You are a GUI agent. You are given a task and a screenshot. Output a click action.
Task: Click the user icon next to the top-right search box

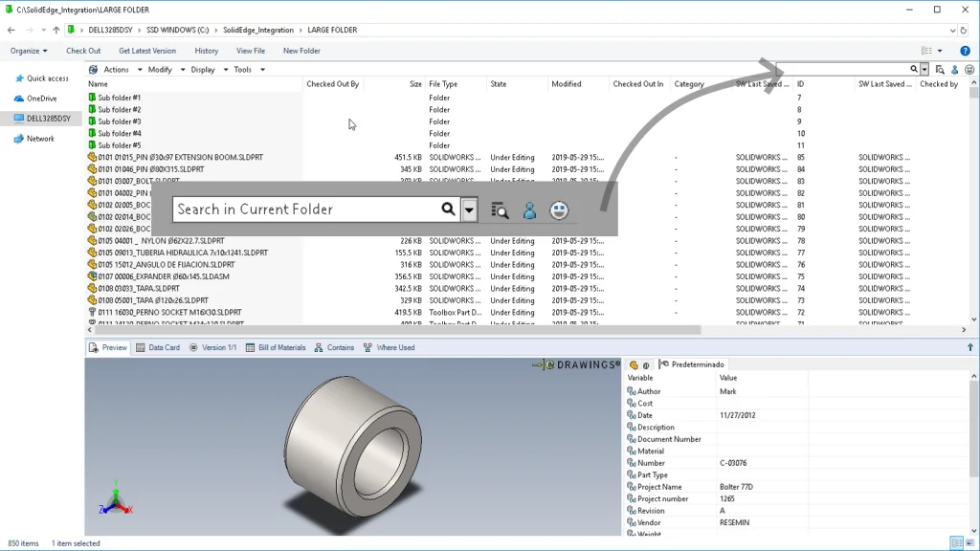(954, 69)
